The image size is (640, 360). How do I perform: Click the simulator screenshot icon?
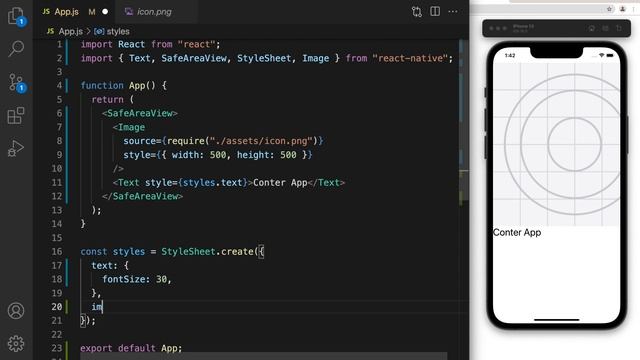click(x=605, y=28)
